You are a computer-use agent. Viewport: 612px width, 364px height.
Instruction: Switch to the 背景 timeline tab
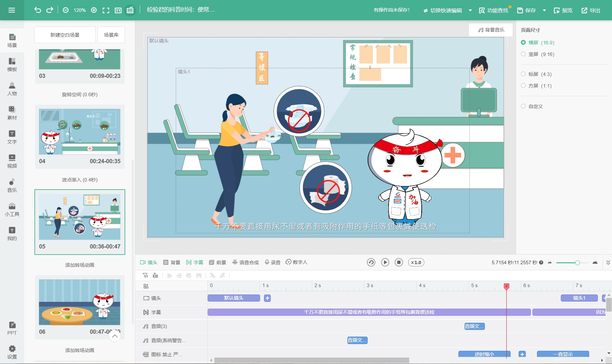[x=172, y=262]
